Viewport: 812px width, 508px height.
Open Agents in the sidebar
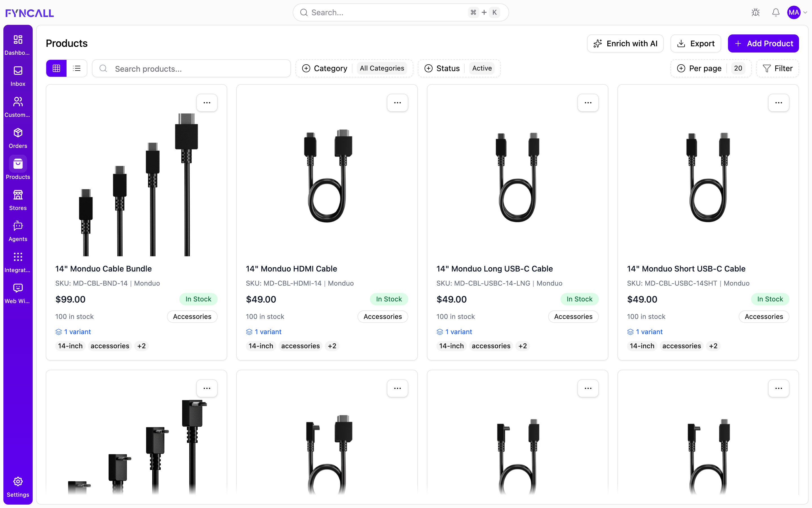tap(18, 231)
